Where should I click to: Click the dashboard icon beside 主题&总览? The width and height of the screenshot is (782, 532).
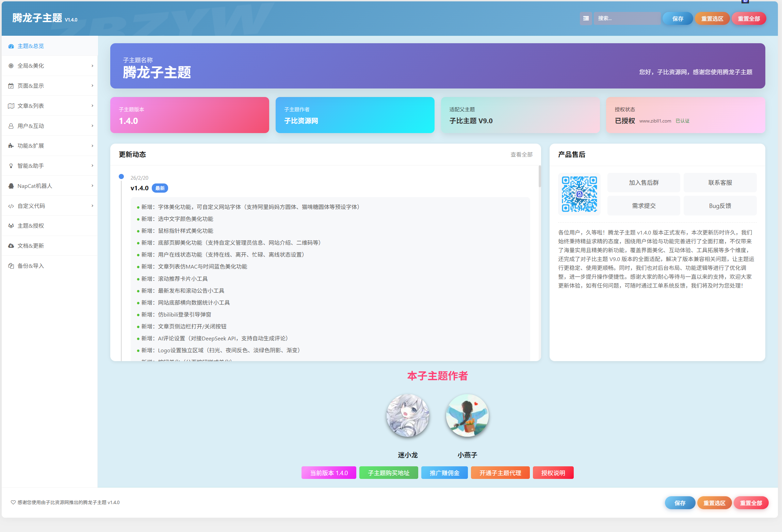click(x=11, y=46)
